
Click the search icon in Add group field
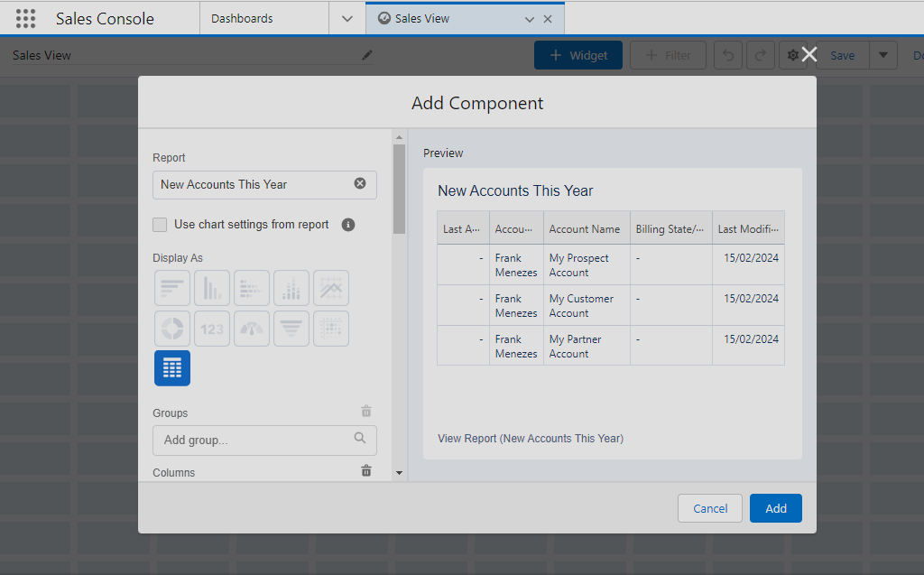click(x=359, y=438)
